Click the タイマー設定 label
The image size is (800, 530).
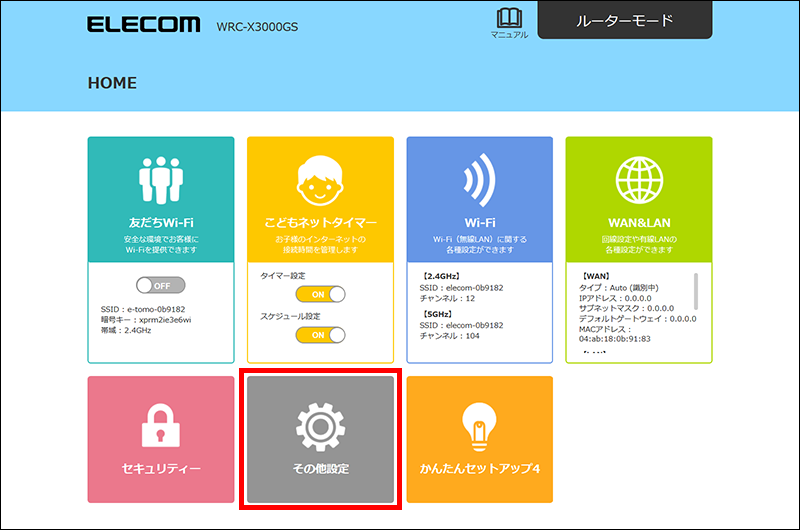click(x=283, y=276)
